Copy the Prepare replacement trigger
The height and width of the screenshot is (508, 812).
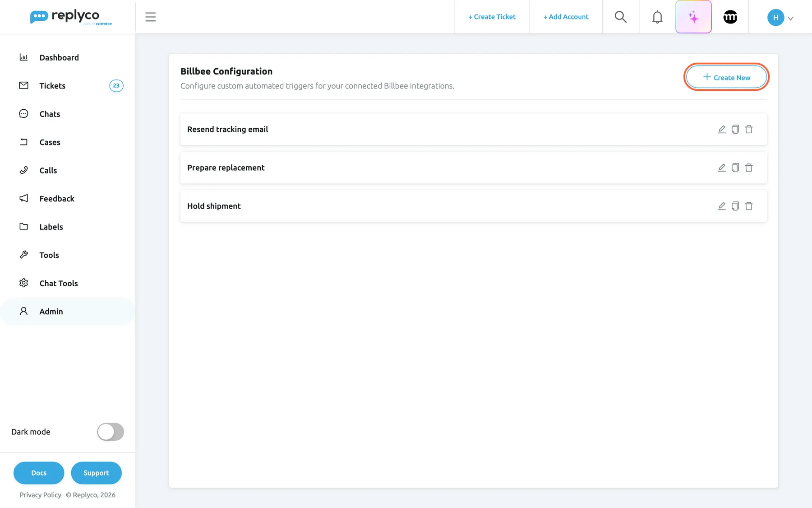click(735, 168)
